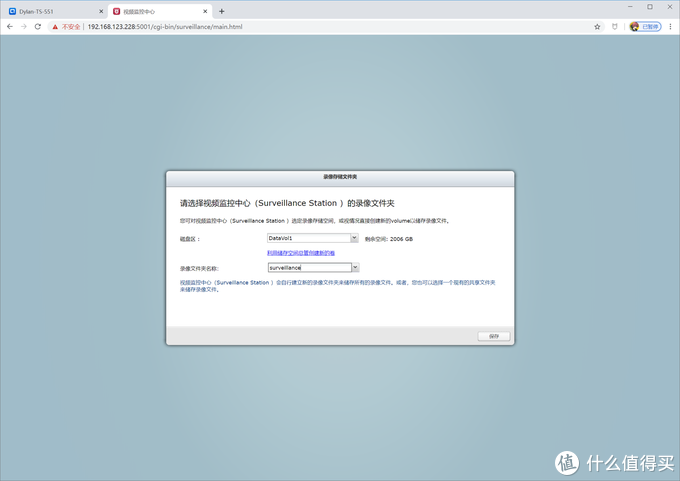
Task: Close the 视频监控中心 tab
Action: click(205, 11)
